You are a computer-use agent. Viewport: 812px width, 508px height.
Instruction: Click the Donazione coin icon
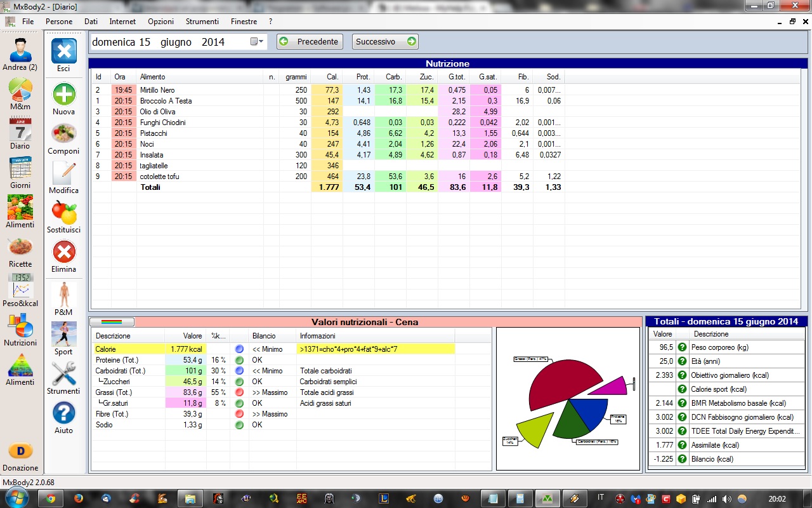[20, 451]
